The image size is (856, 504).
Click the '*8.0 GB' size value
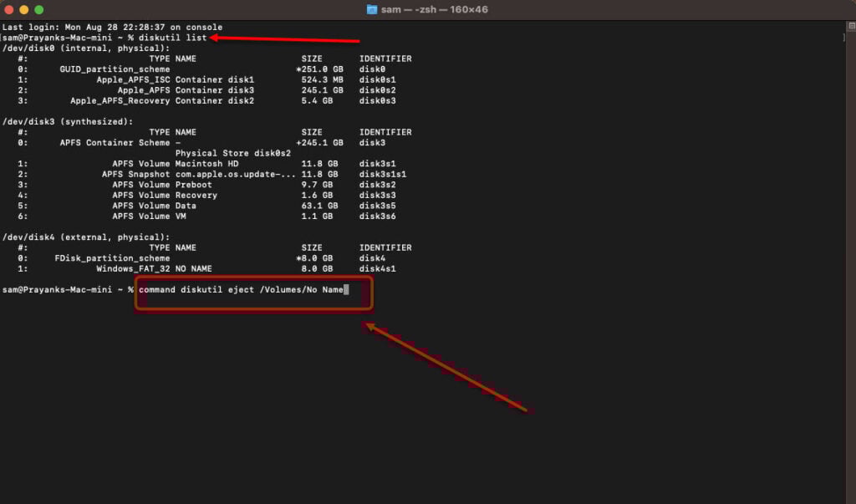click(x=314, y=258)
